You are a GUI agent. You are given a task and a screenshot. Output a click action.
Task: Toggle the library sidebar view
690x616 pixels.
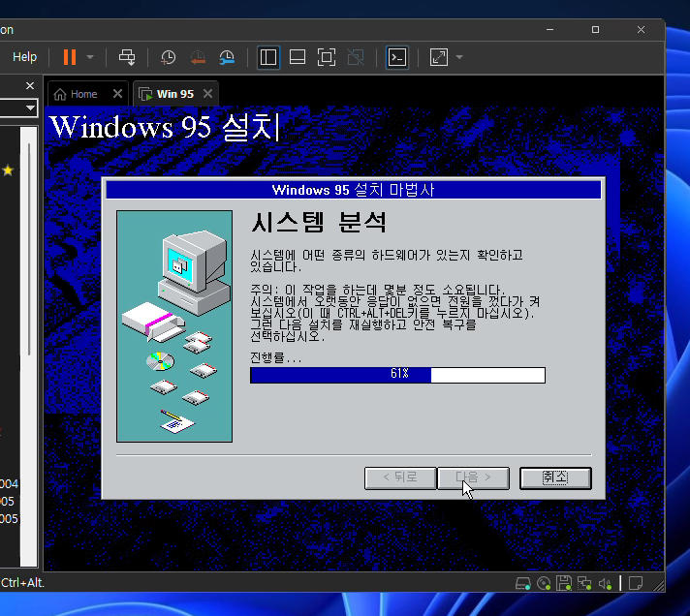(x=268, y=57)
